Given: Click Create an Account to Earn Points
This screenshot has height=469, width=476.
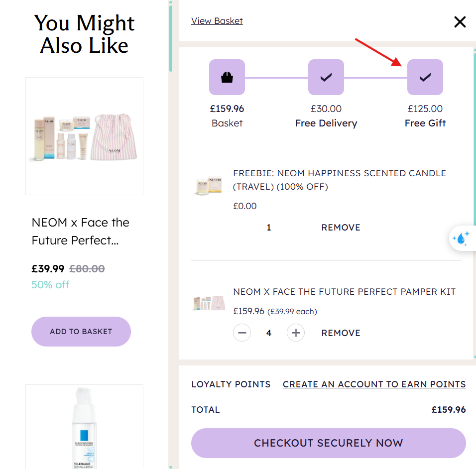Looking at the screenshot, I should click(x=374, y=384).
